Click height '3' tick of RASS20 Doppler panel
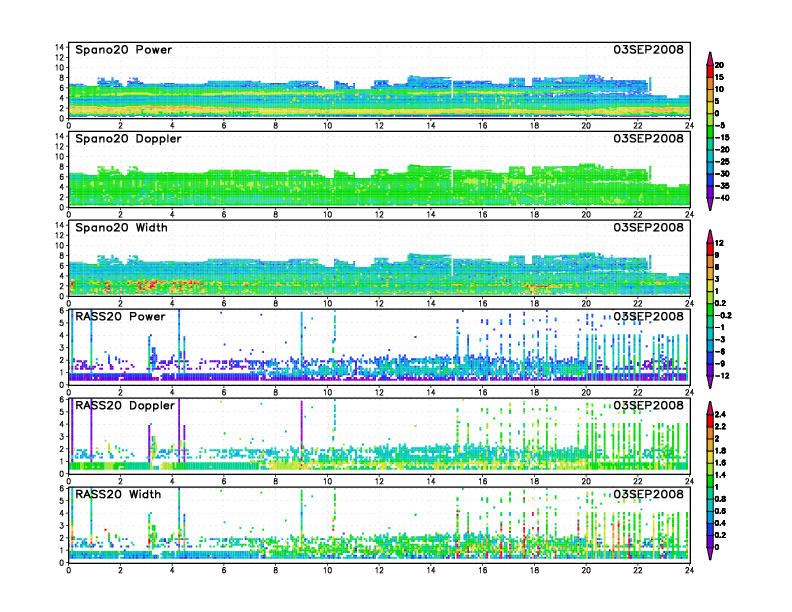The width and height of the screenshot is (792, 612). tap(62, 436)
